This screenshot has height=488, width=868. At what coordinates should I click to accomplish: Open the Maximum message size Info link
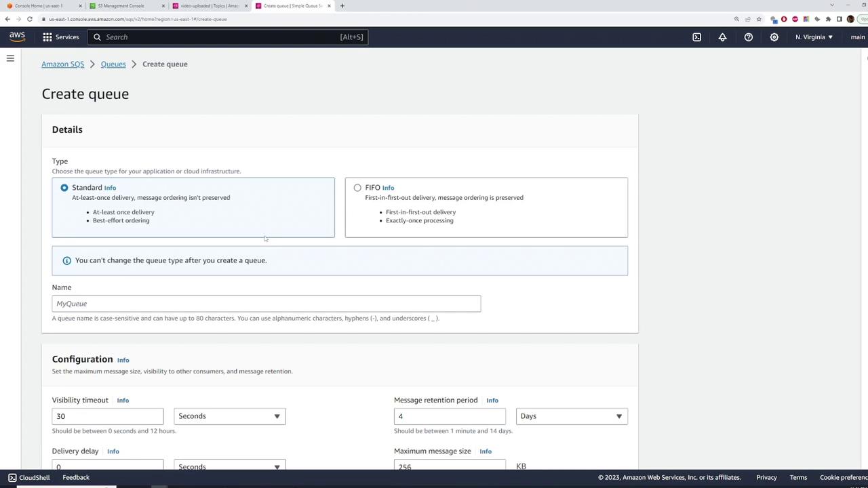486,451
